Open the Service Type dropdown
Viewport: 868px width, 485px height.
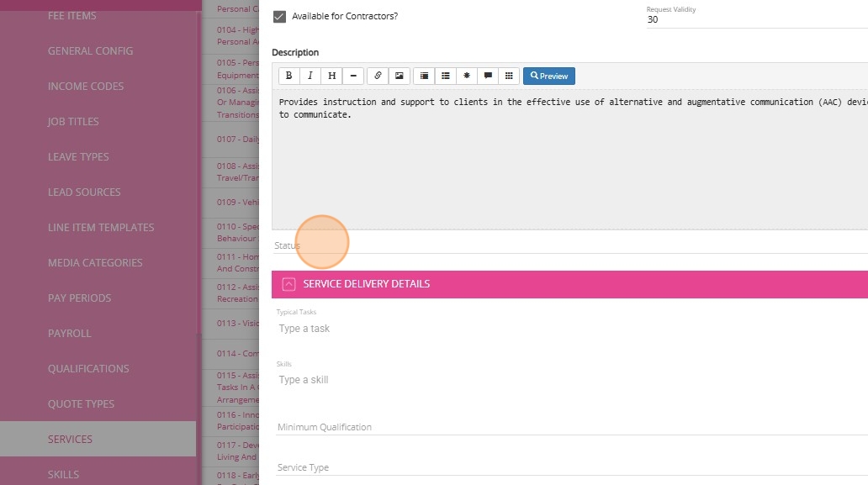coord(572,467)
